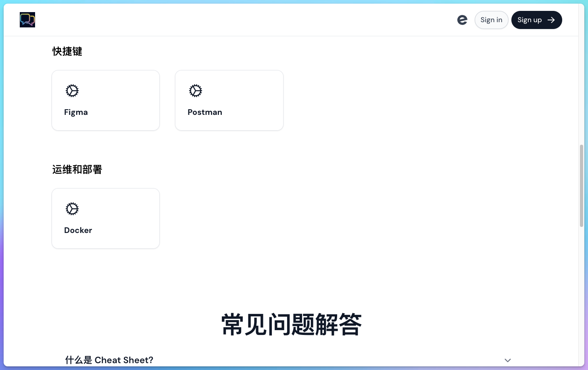This screenshot has width=588, height=370.
Task: Click the chat-bubbles logo in the top left
Action: [27, 20]
